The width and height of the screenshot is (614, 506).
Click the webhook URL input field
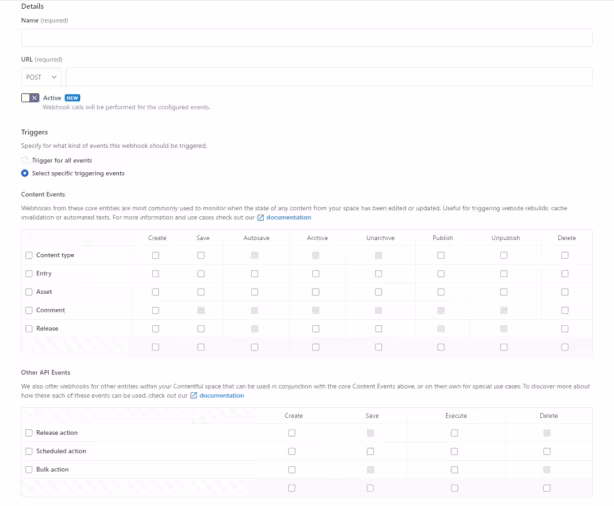(x=329, y=77)
